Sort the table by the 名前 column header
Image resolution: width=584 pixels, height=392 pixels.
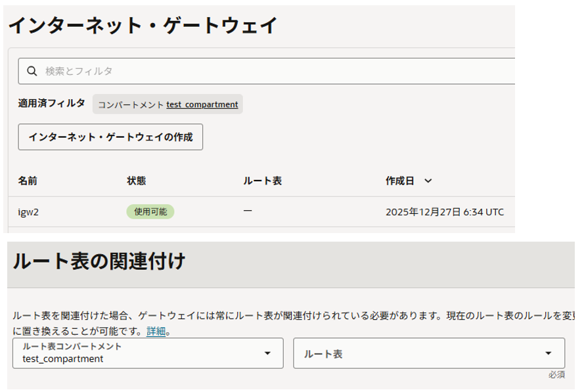(28, 181)
